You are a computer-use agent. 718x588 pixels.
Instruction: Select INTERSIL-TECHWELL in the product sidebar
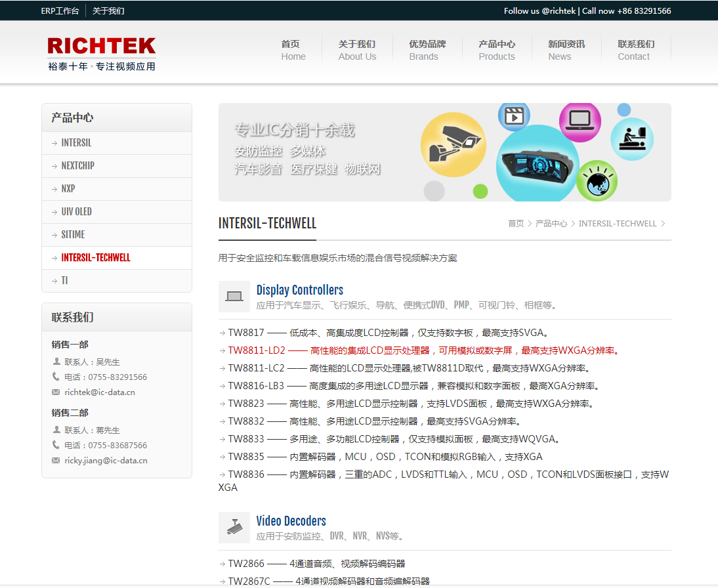(117, 257)
